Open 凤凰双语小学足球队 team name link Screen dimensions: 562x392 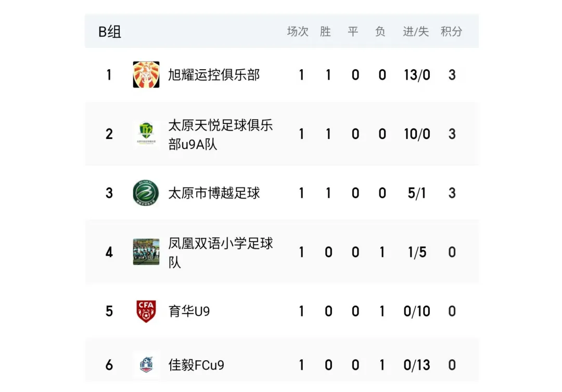click(x=220, y=252)
